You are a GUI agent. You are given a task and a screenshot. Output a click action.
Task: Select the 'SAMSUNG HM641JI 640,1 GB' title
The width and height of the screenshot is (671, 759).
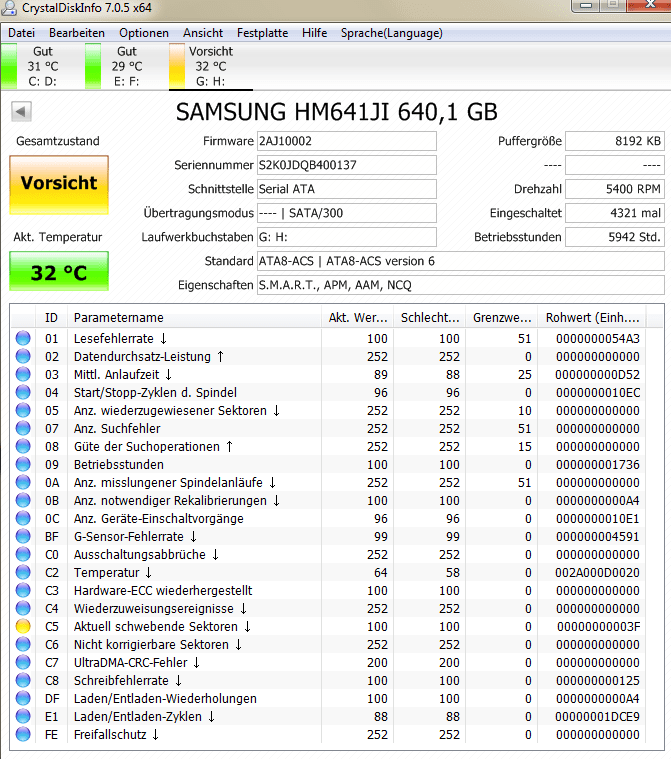[336, 112]
